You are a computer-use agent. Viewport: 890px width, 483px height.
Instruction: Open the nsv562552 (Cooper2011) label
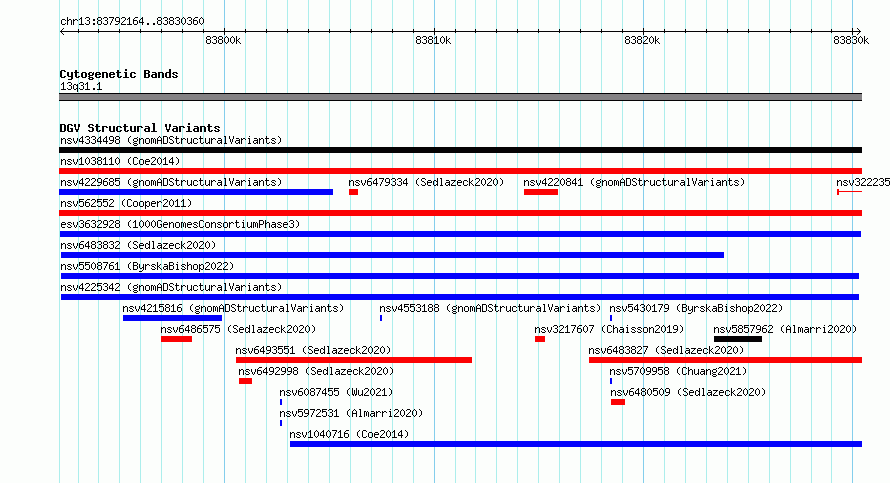coord(126,203)
